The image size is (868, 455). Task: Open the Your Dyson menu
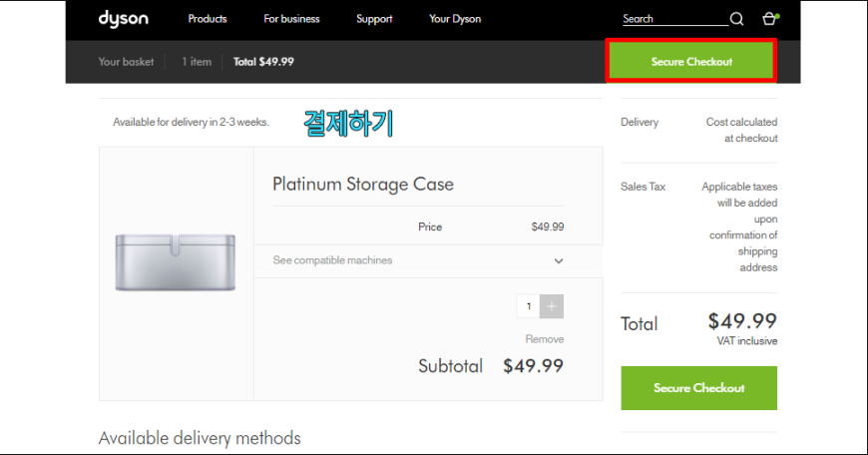(x=455, y=19)
